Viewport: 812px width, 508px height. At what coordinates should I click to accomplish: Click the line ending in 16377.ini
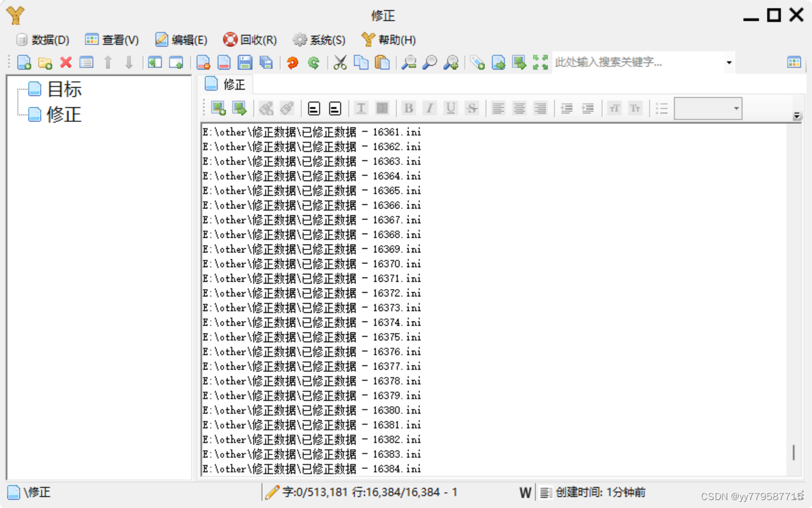pyautogui.click(x=312, y=366)
